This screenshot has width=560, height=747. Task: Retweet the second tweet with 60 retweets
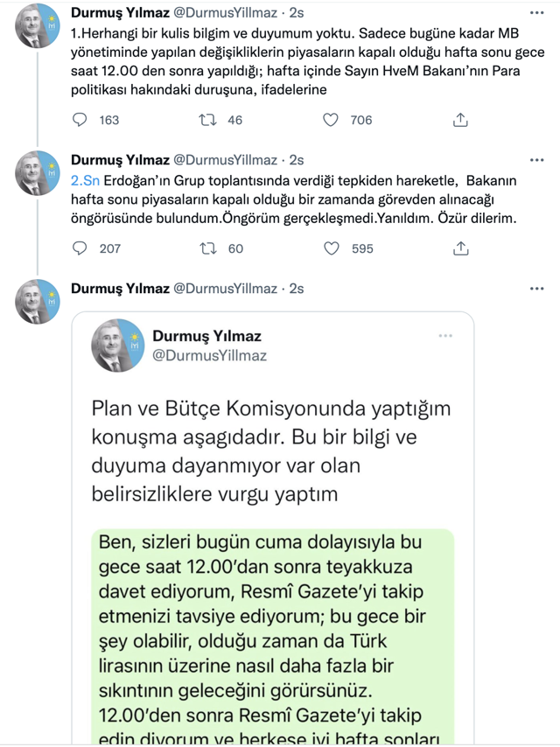206,249
